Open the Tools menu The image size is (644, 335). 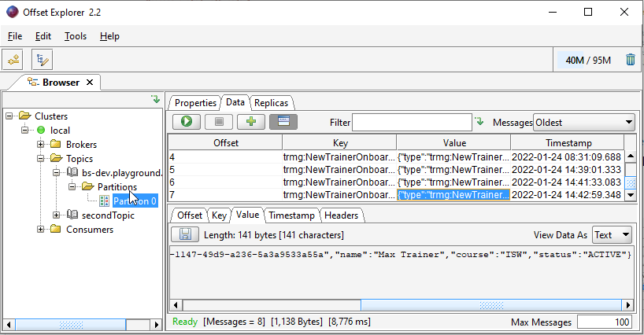point(76,36)
